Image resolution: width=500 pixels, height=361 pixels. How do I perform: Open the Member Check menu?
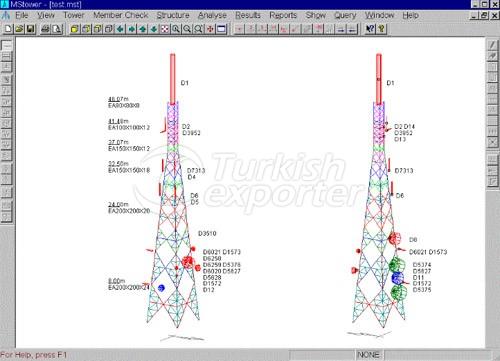(x=121, y=15)
